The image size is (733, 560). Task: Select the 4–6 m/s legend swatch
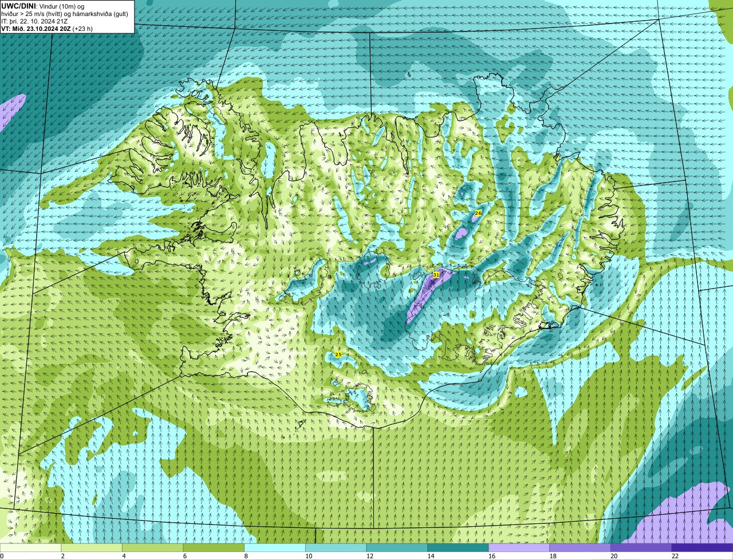pyautogui.click(x=152, y=547)
